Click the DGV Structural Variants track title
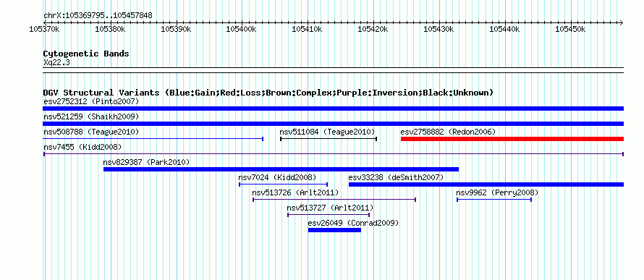The width and height of the screenshot is (644, 280). [268, 93]
